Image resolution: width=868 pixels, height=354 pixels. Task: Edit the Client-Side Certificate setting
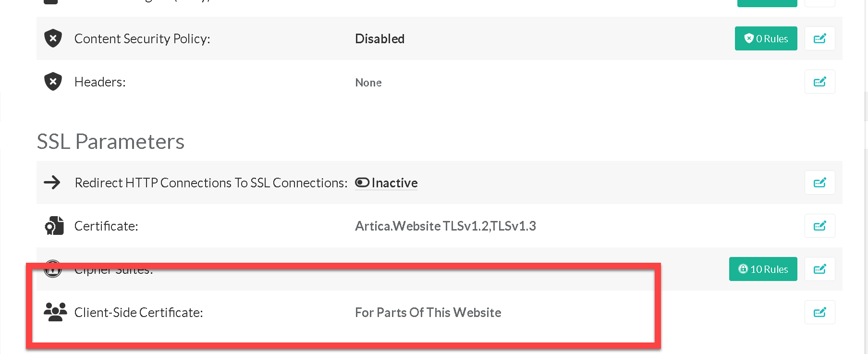coord(819,312)
